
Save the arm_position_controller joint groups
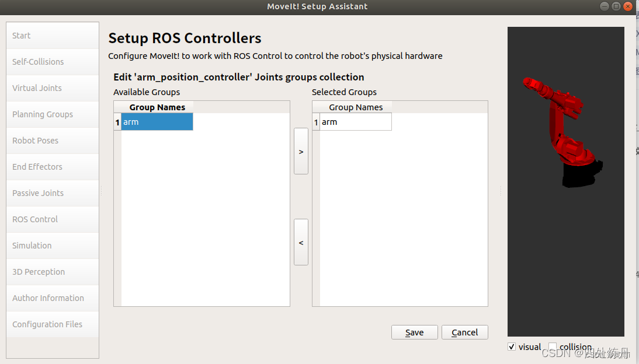tap(414, 332)
